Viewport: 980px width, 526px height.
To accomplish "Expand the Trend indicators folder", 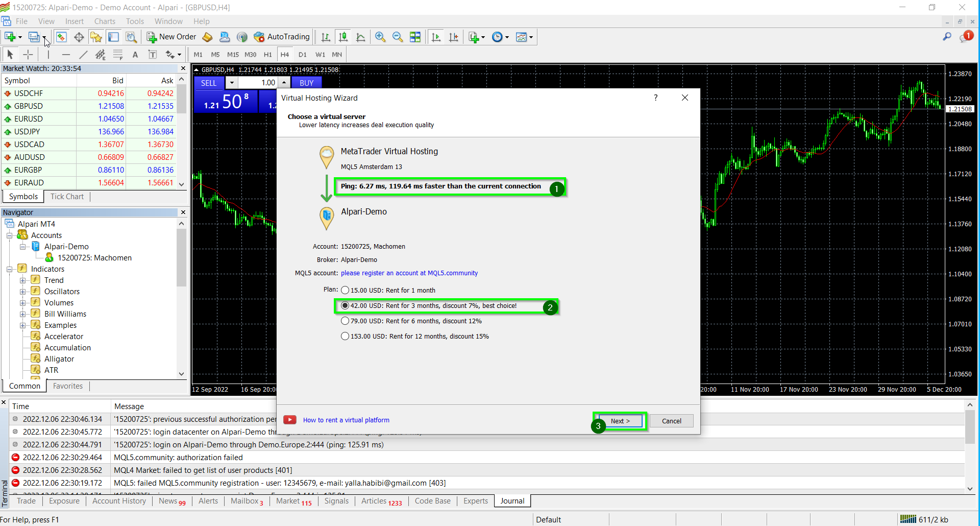I will click(22, 280).
